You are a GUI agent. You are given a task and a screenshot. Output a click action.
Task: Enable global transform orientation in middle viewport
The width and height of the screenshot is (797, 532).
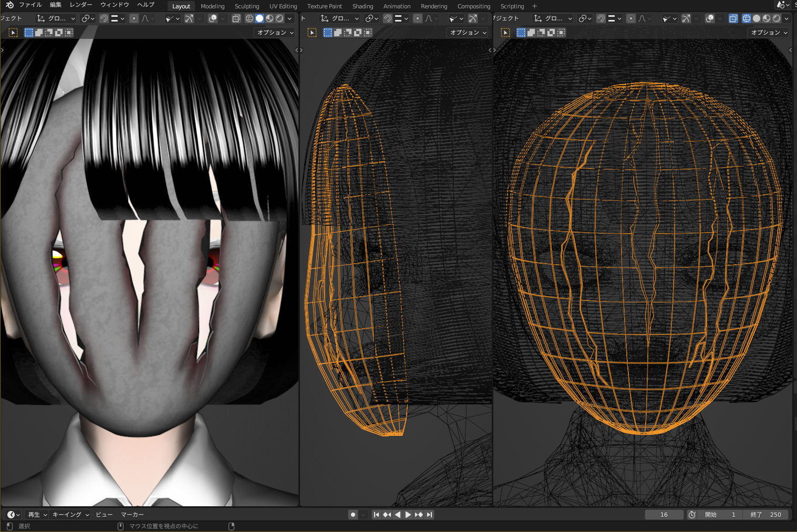point(340,18)
